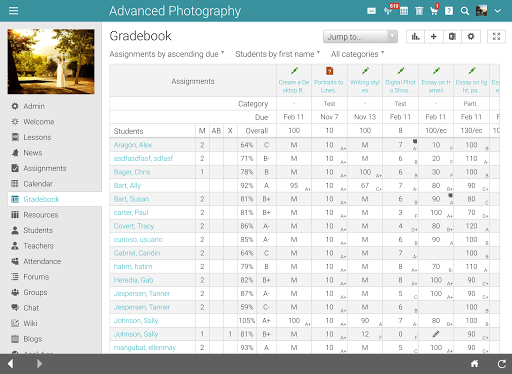This screenshot has width=512, height=374.
Task: Expand the All categories filter
Action: (357, 54)
